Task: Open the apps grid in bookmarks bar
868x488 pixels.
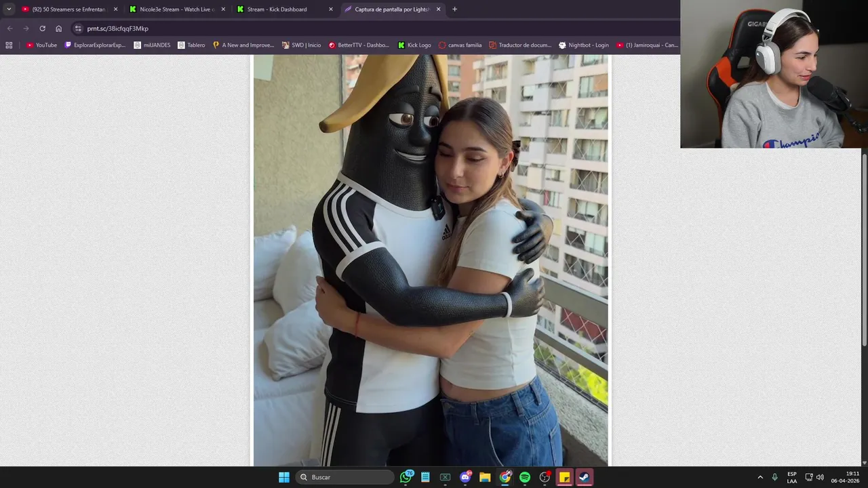Action: (9, 45)
